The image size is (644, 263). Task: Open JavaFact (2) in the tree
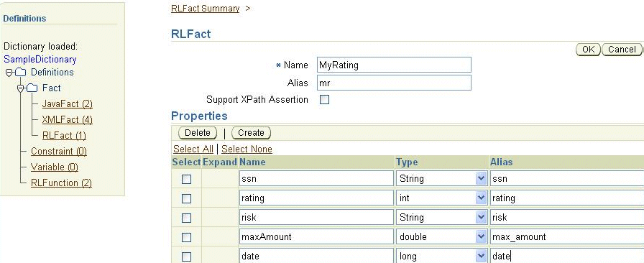click(x=68, y=104)
